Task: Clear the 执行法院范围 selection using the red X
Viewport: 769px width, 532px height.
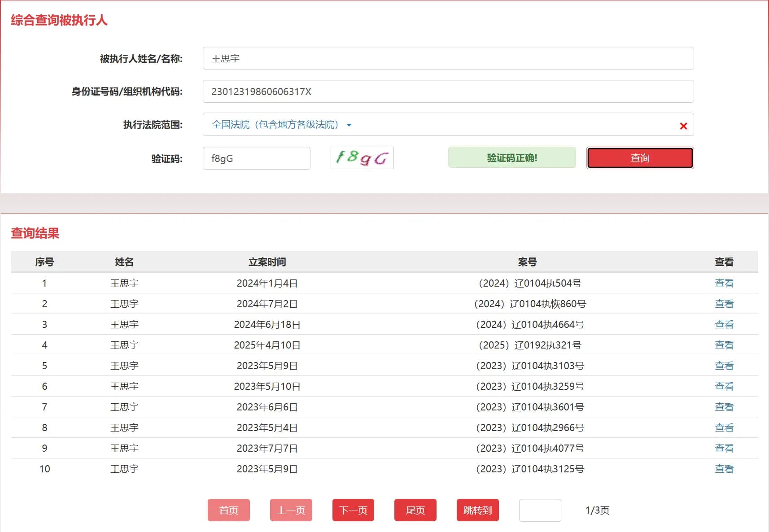Action: 683,126
